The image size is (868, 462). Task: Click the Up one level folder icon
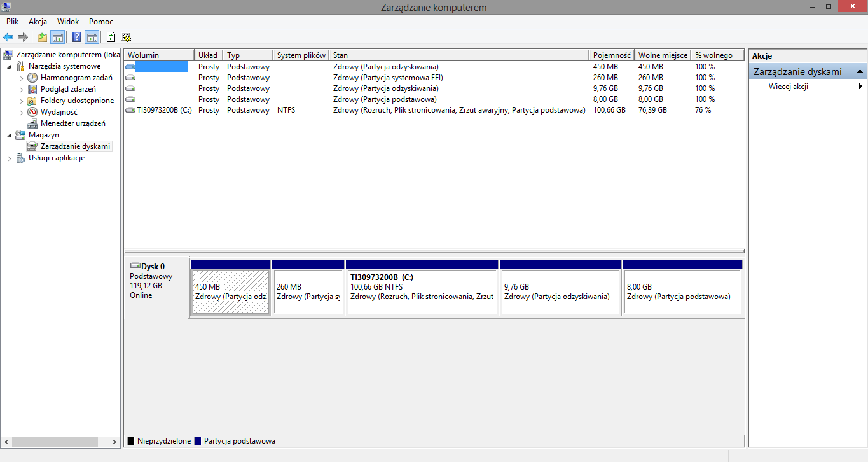[x=43, y=37]
